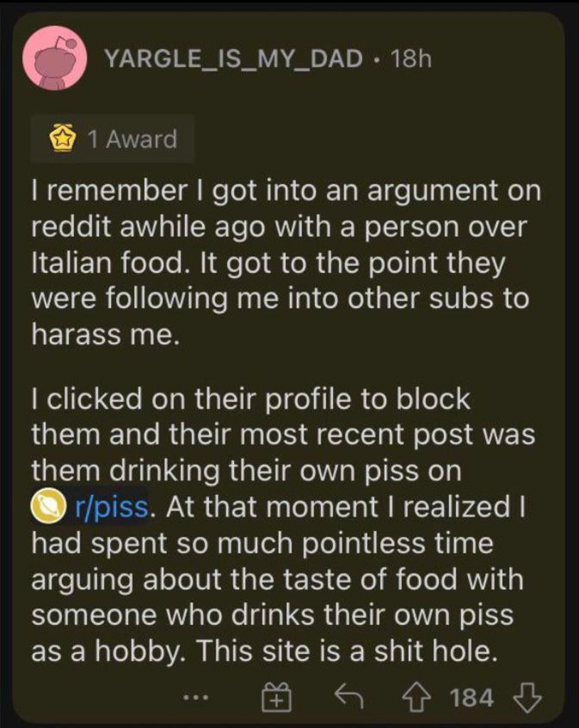Click the phrase 'harass me.' in the comment
The height and width of the screenshot is (728, 579).
point(105,334)
